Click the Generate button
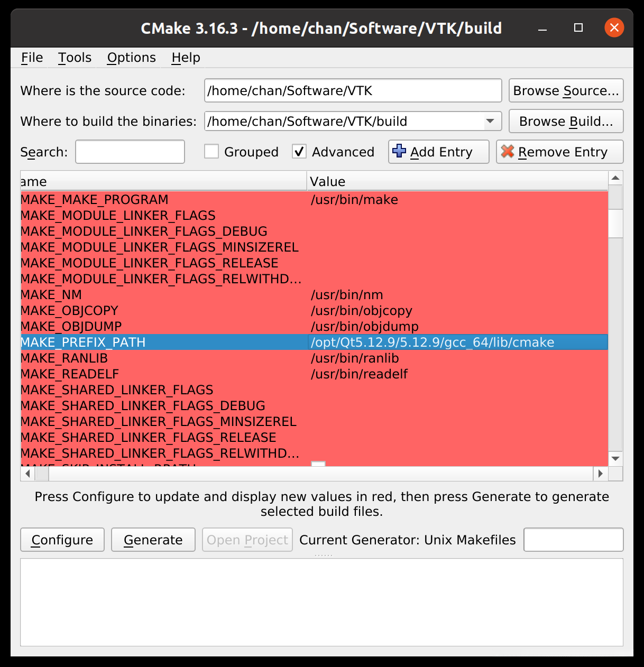 click(153, 540)
